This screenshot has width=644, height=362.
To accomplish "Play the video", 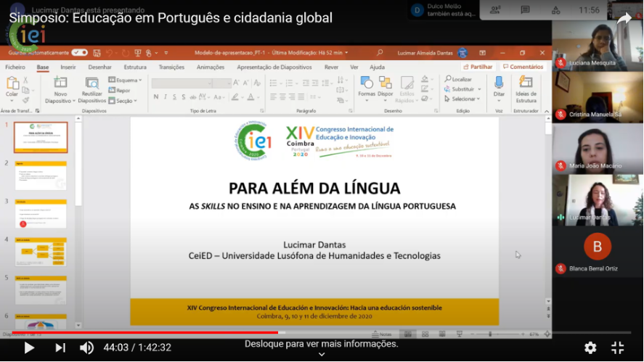I will (x=29, y=347).
